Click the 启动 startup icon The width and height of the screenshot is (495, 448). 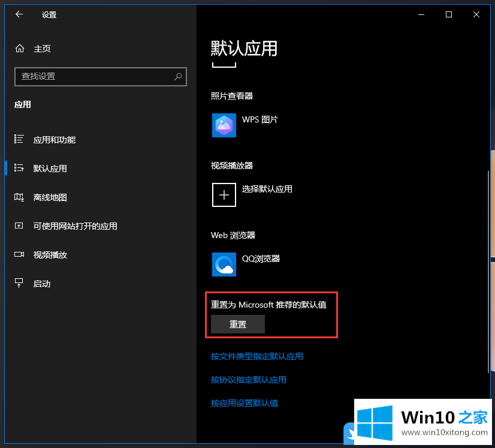(19, 283)
